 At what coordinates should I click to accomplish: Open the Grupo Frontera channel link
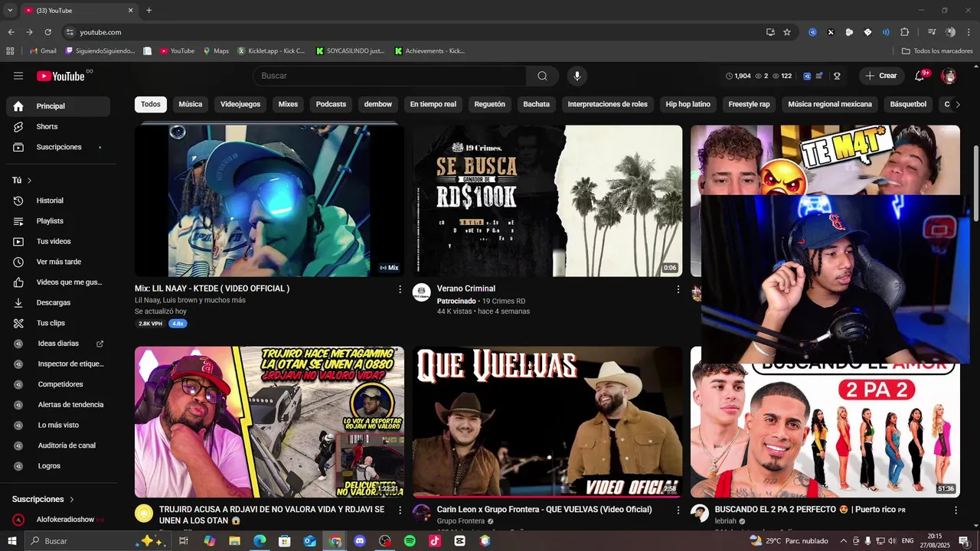(461, 521)
